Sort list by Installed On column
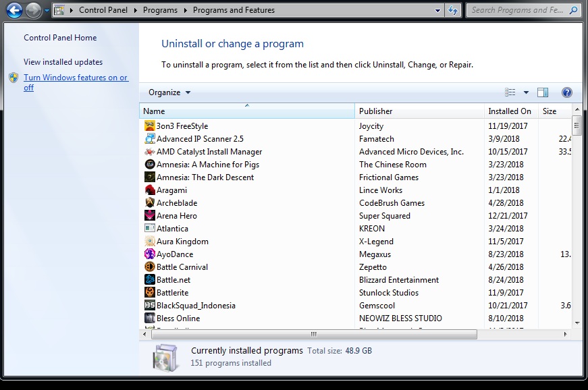The image size is (588, 390). (x=511, y=111)
